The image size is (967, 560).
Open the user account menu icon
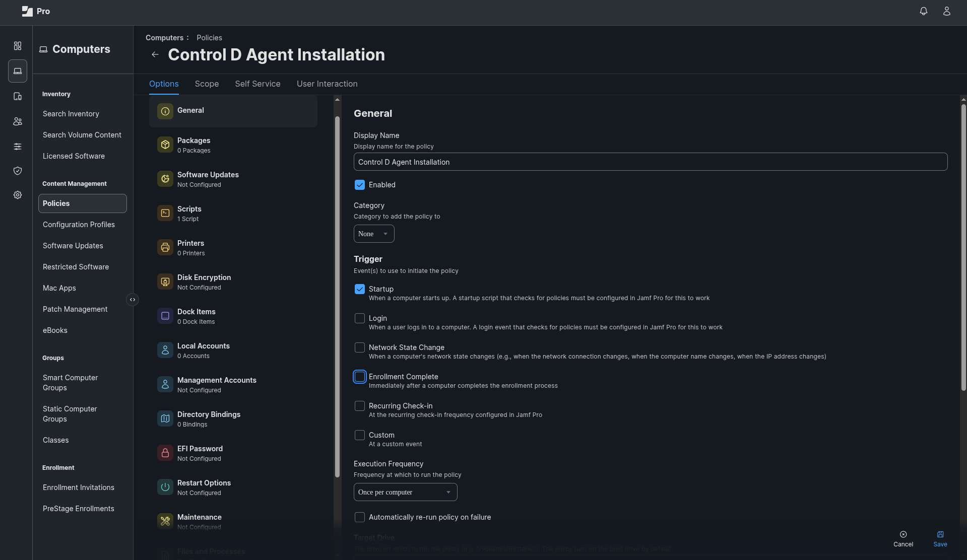point(947,11)
